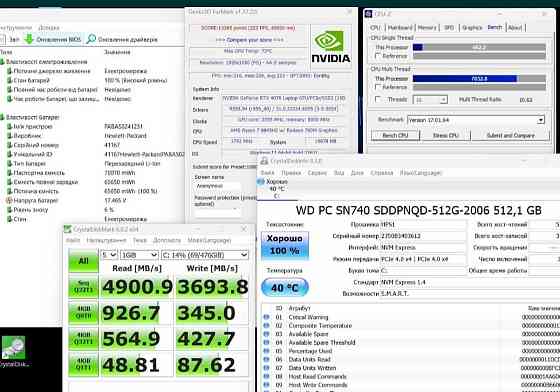The height and width of the screenshot is (392, 560).
Task: Click the 4900.9 sequential read result
Action: pyautogui.click(x=137, y=287)
